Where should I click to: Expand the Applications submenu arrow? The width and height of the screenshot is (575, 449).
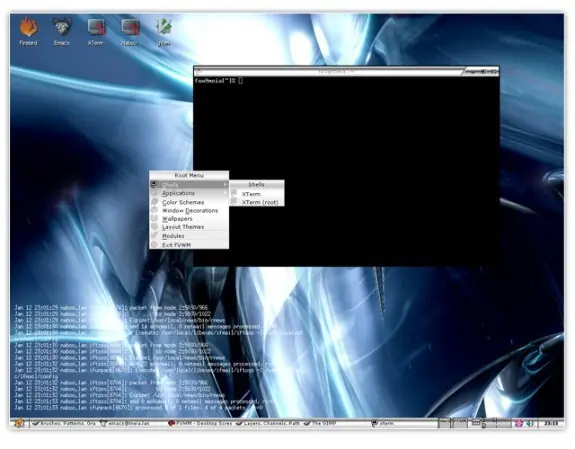225,193
